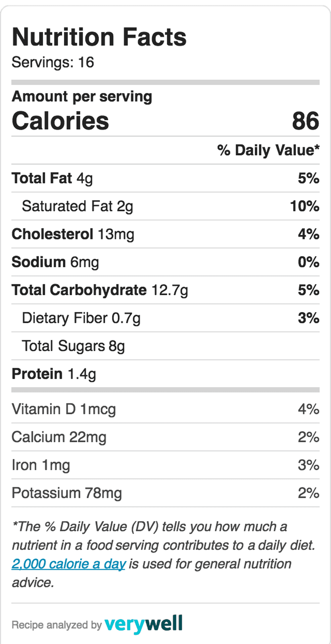Click the Recipe analyzed by text
331x644 pixels.
pyautogui.click(x=57, y=625)
